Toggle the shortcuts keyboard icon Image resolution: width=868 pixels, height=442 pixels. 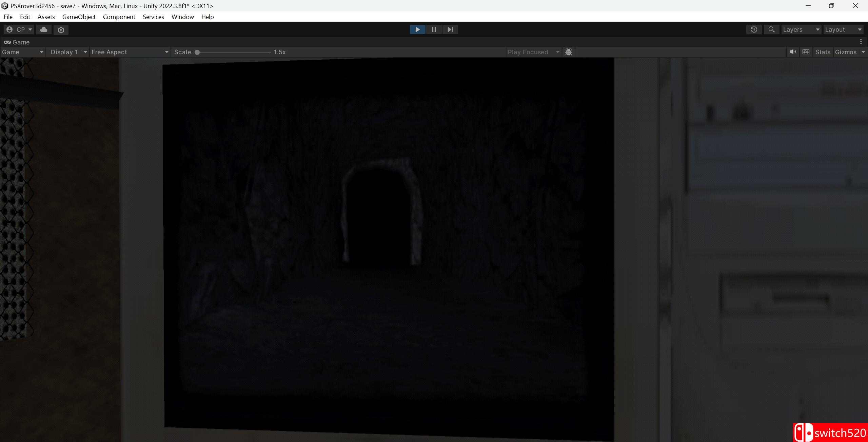pyautogui.click(x=806, y=52)
